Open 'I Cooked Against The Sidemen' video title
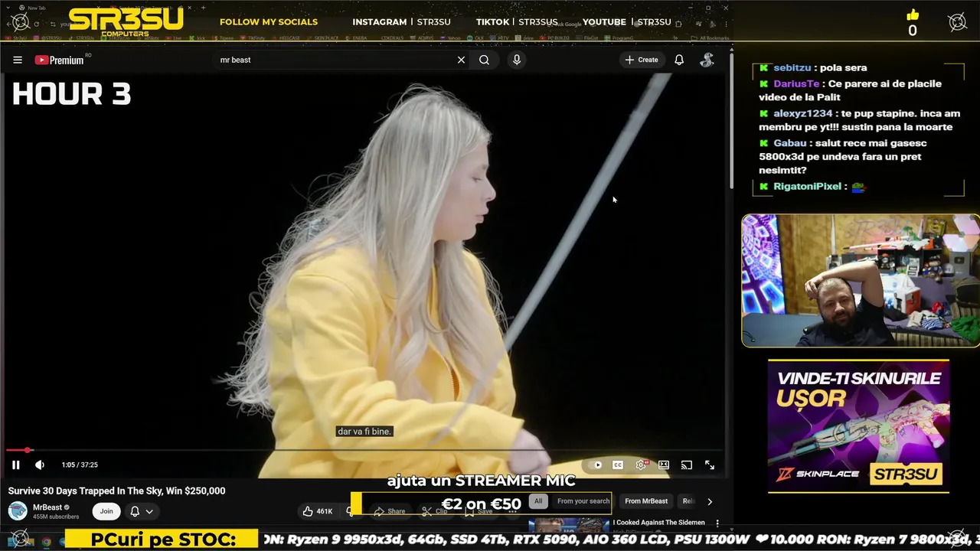The image size is (980, 551). (x=658, y=523)
